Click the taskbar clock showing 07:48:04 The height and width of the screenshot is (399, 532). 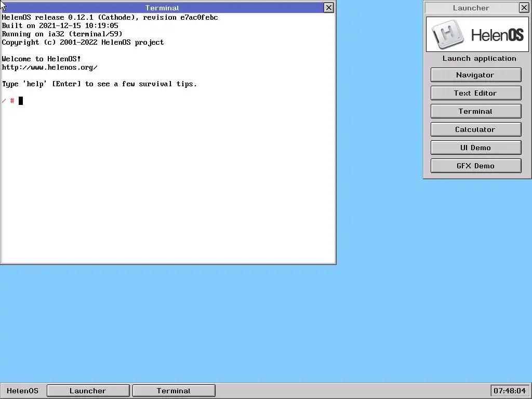(x=510, y=391)
